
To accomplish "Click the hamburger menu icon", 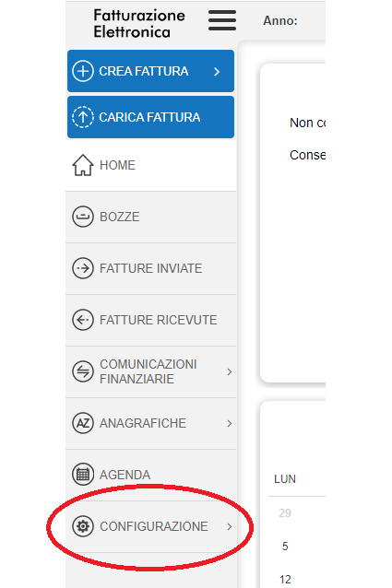I will [222, 20].
